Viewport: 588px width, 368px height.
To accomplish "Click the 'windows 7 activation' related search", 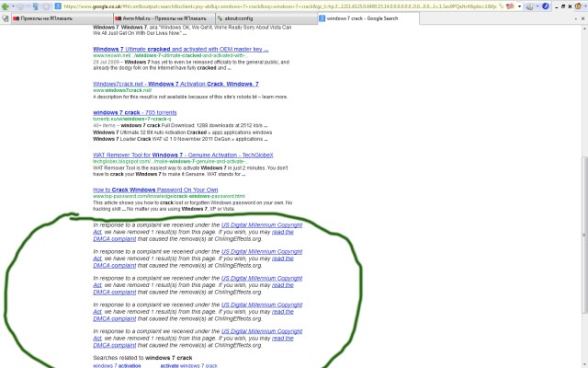I will point(117,365).
